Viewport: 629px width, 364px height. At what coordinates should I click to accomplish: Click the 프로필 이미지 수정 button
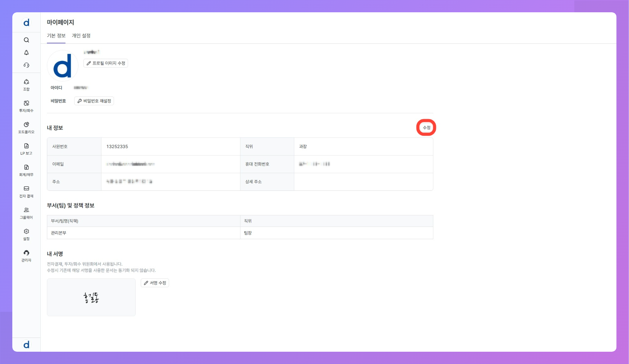(106, 63)
